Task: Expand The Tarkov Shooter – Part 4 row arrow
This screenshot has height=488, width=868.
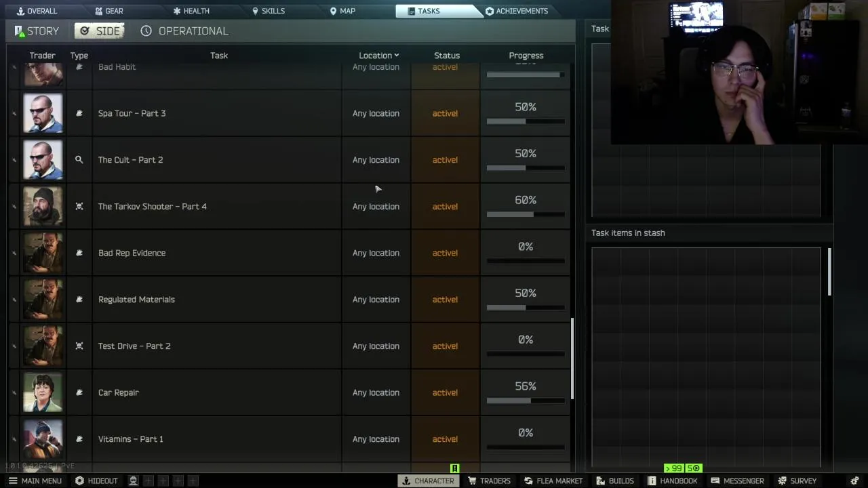Action: coord(14,206)
